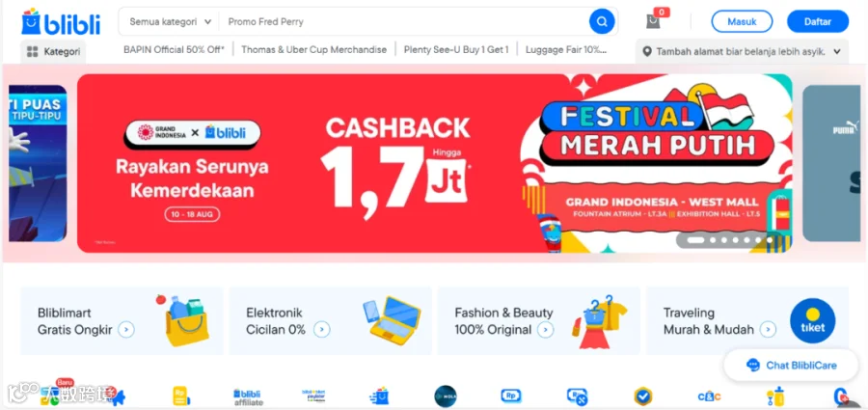Click the Promo Fred Perry search field
Viewport: 868px width, 410px height.
[x=404, y=22]
